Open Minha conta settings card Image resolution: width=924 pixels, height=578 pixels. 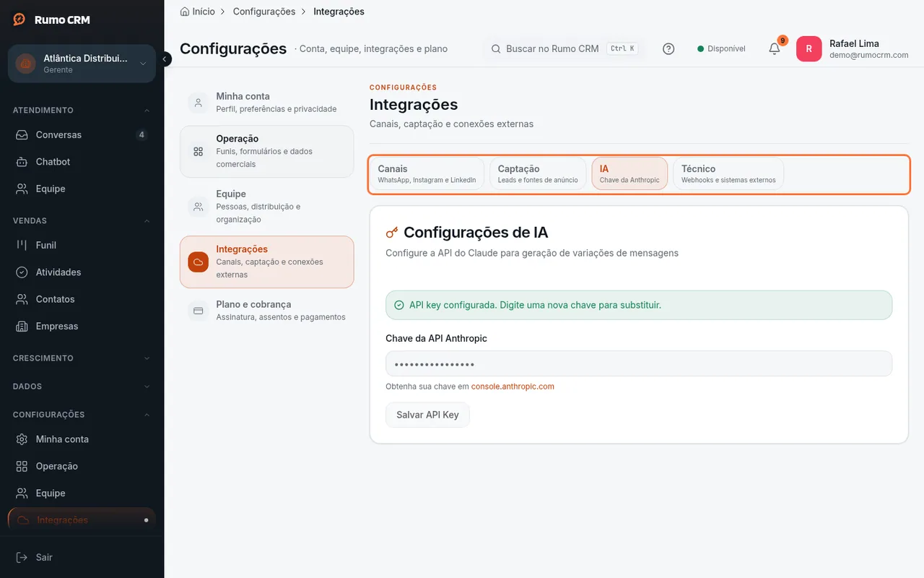click(266, 102)
